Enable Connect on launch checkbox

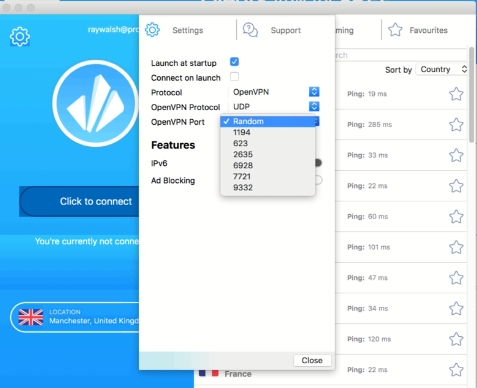[x=234, y=77]
